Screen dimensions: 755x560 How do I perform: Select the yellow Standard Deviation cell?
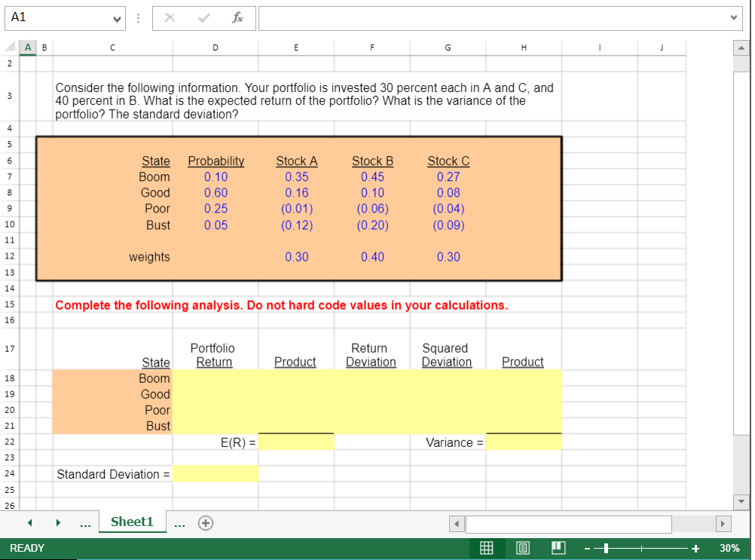tap(215, 473)
